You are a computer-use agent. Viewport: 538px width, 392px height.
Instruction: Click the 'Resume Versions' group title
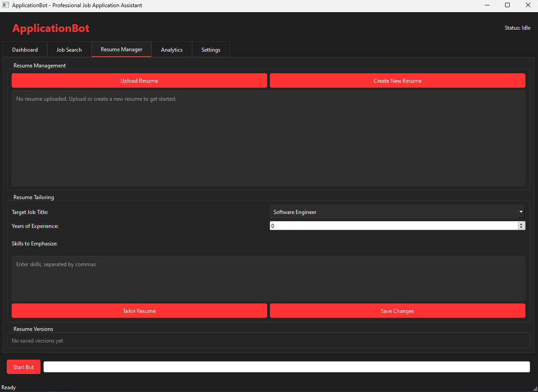(33, 329)
